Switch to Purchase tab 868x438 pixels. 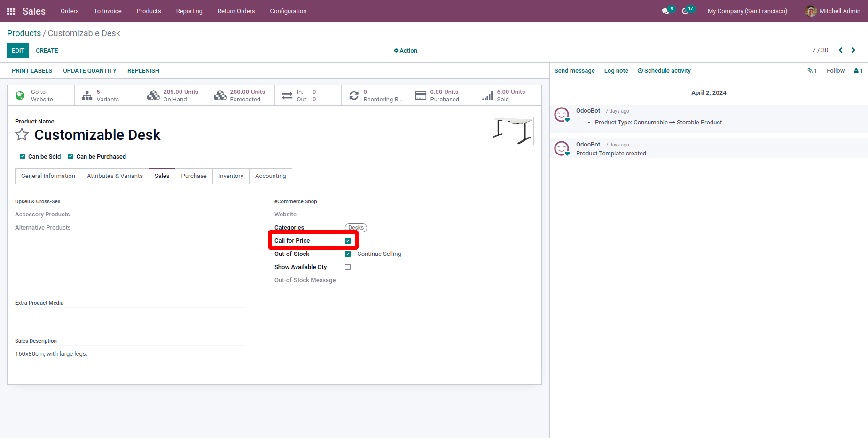194,176
